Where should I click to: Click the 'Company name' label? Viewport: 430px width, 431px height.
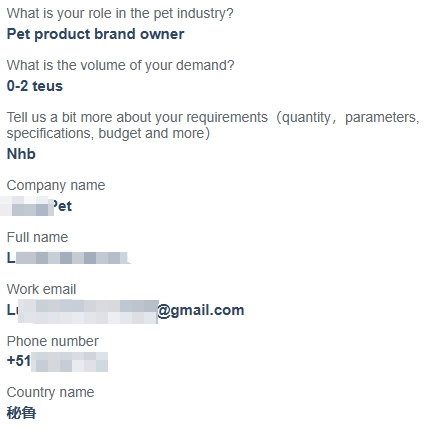56,186
